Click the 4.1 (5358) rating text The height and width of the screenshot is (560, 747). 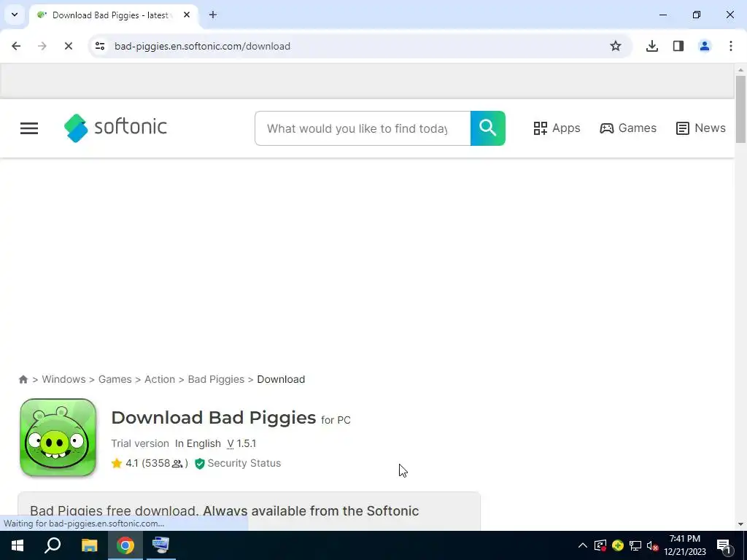click(156, 463)
